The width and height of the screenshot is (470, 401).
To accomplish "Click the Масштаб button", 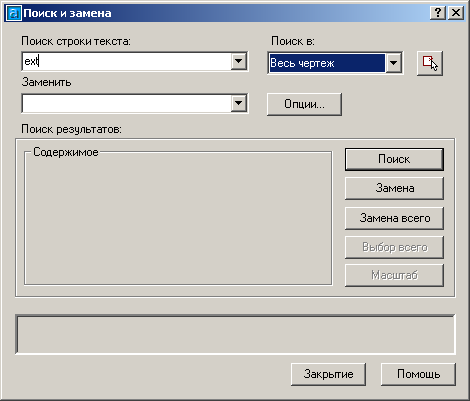I will [x=394, y=275].
